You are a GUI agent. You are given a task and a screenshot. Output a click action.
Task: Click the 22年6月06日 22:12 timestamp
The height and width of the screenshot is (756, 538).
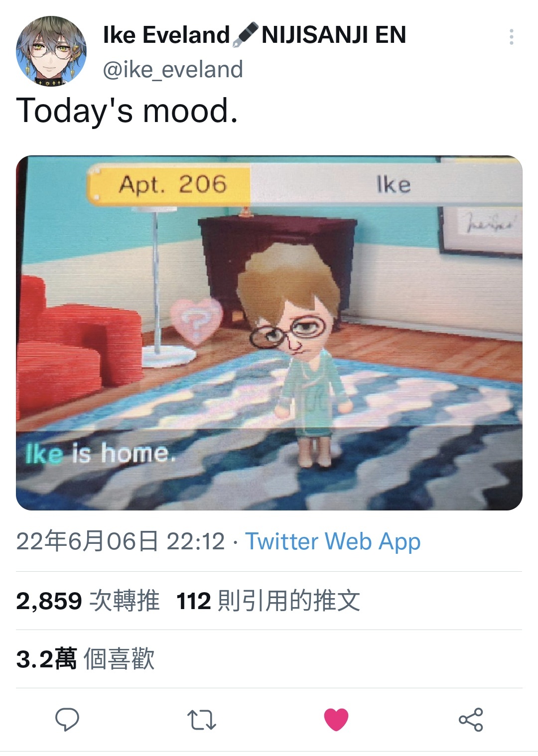121,541
